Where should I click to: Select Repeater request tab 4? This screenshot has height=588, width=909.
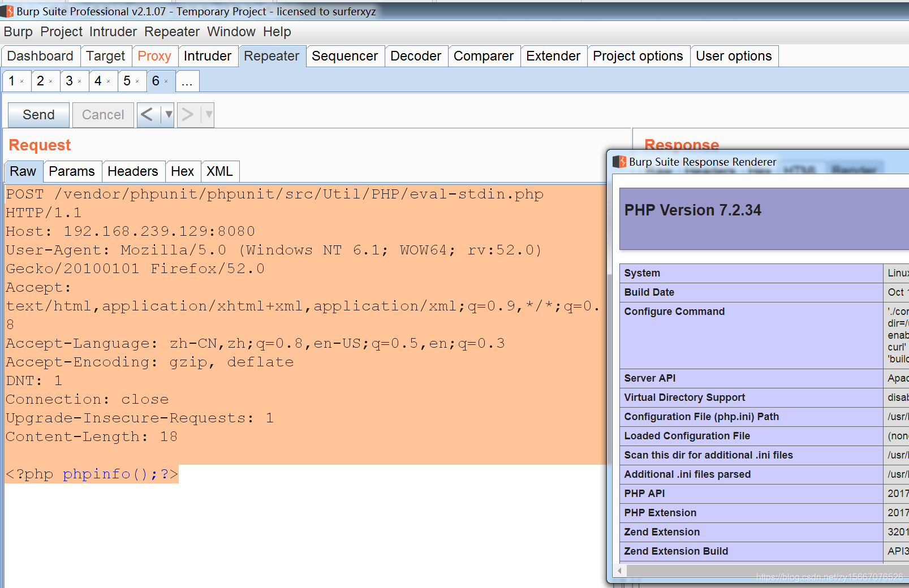[98, 81]
